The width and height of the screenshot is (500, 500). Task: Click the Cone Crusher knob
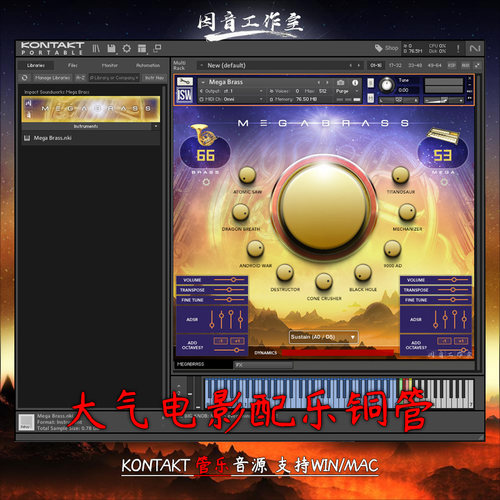point(324,281)
